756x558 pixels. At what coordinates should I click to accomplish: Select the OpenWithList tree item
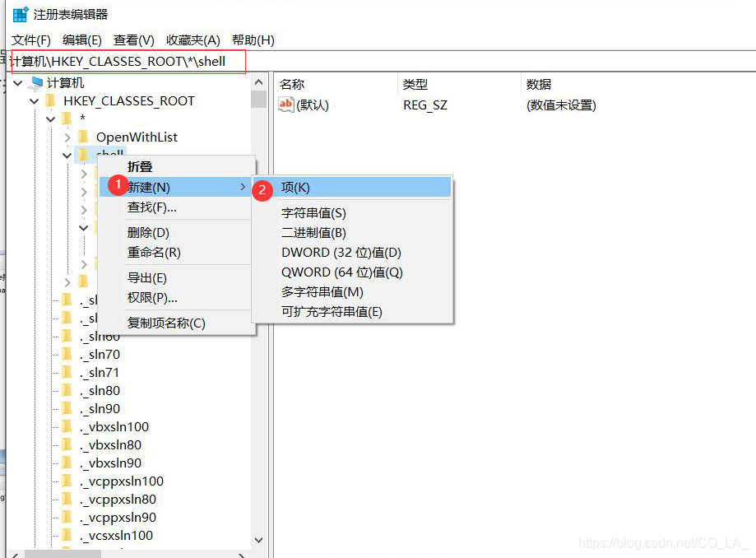coord(137,137)
